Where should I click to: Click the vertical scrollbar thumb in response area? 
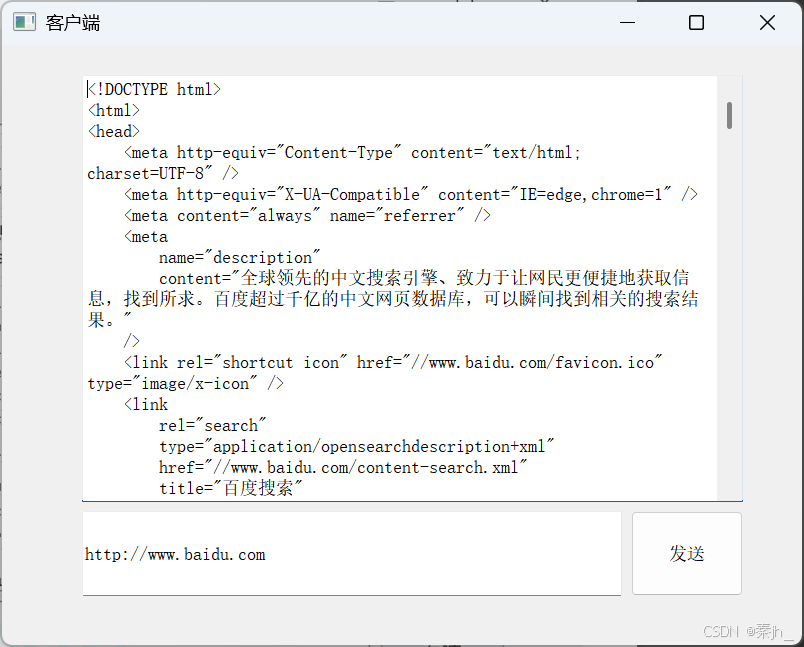point(729,115)
